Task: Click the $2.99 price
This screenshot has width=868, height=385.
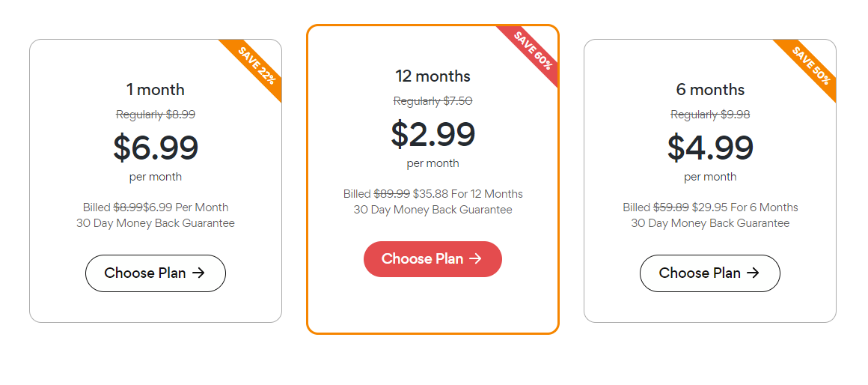Action: point(433,134)
